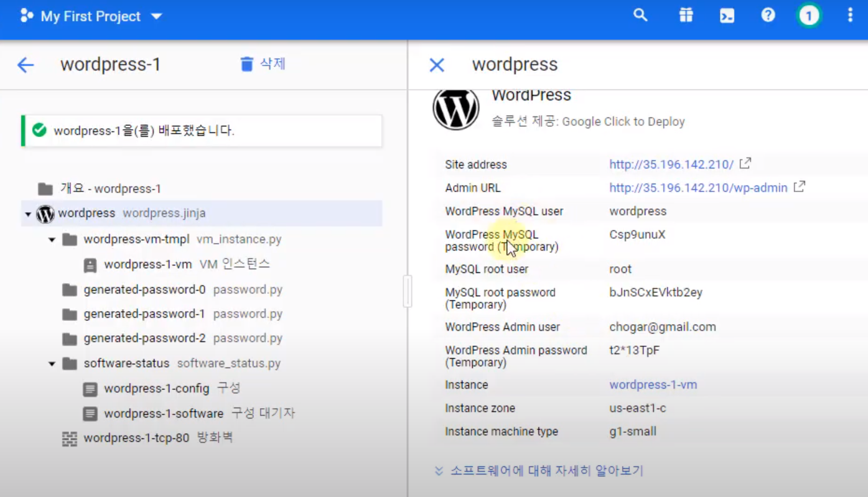
Task: Click folder icon of generated-password-0
Action: click(x=70, y=290)
